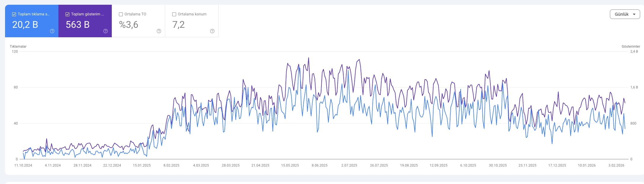The image size is (644, 184).
Task: Tick the Ortalama konum checkbox
Action: tap(174, 14)
